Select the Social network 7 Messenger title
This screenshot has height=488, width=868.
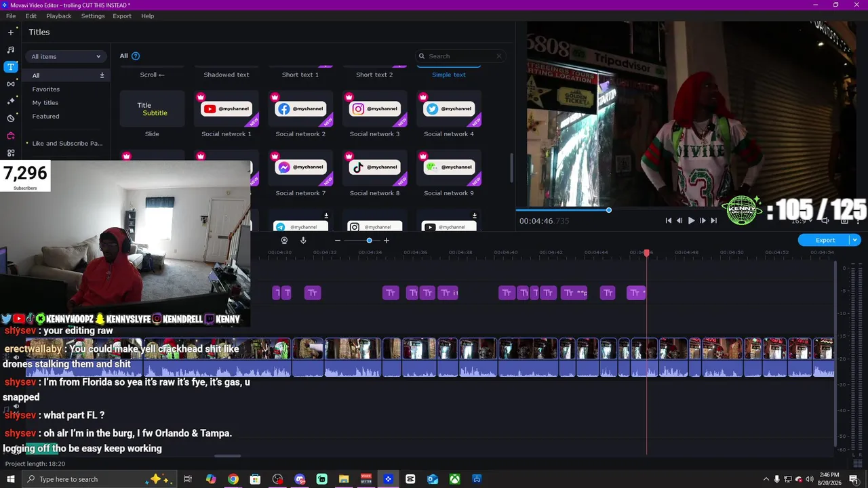tap(300, 167)
